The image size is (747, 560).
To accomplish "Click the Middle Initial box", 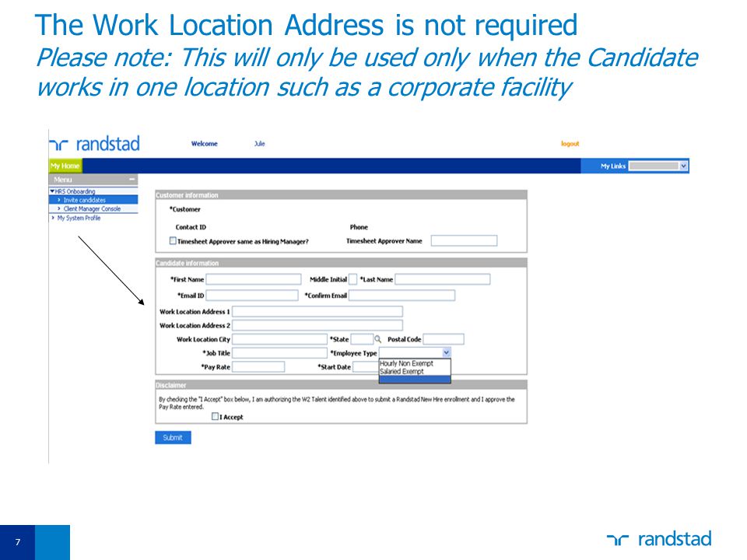I will (x=353, y=279).
